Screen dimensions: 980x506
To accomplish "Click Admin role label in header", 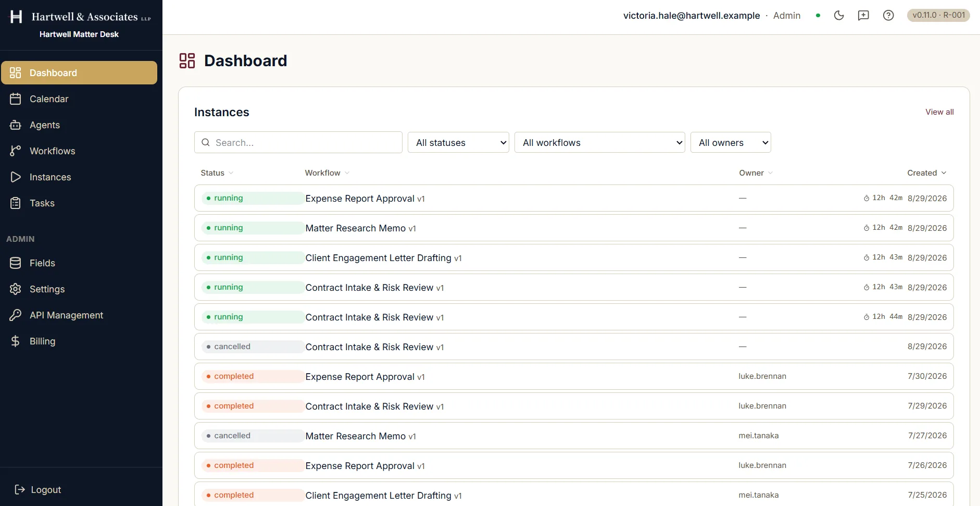I will 787,16.
